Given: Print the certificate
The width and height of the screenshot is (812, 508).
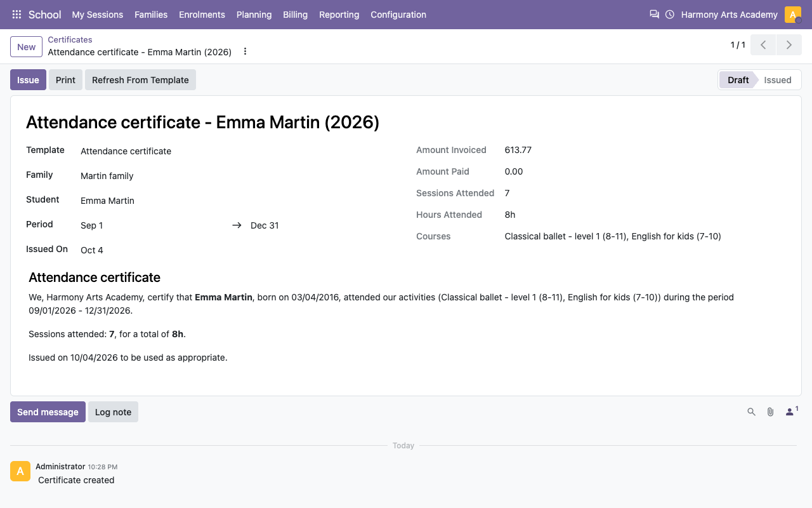Looking at the screenshot, I should click(x=65, y=80).
